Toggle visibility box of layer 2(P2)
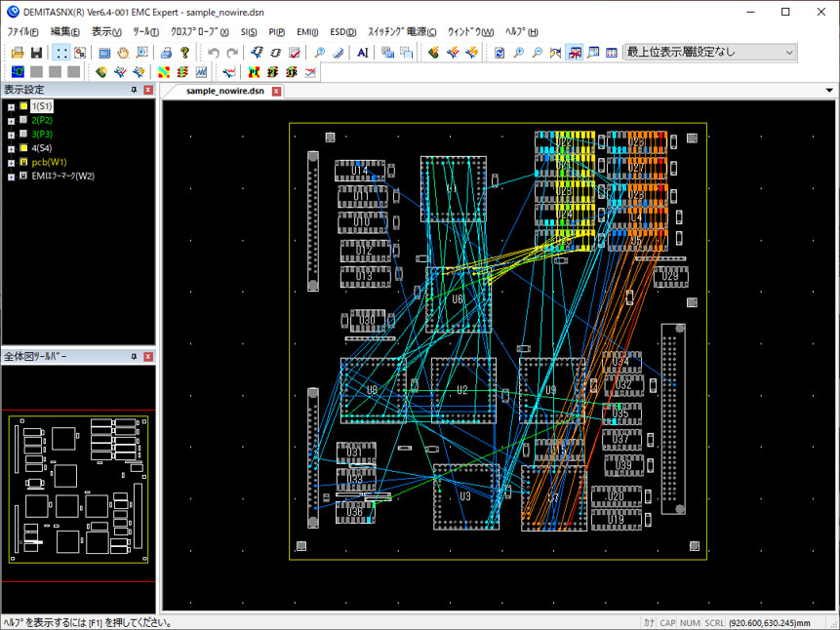 pyautogui.click(x=23, y=120)
